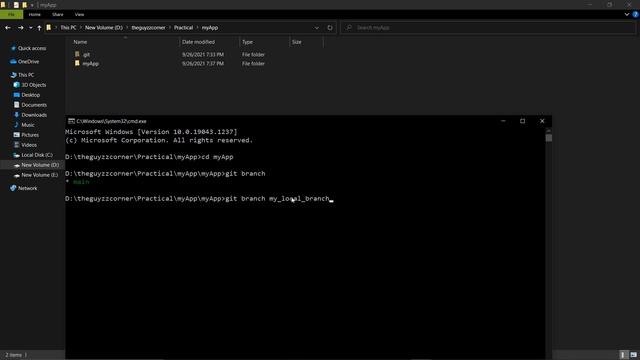The image size is (640, 360).
Task: Click New Volume (D:) breadcrumb
Action: (x=104, y=28)
